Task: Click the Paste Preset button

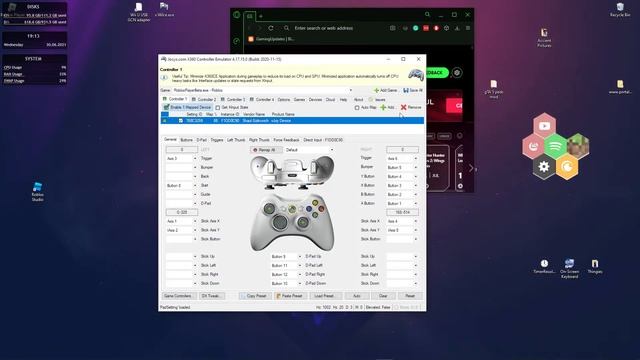Action: pyautogui.click(x=290, y=296)
